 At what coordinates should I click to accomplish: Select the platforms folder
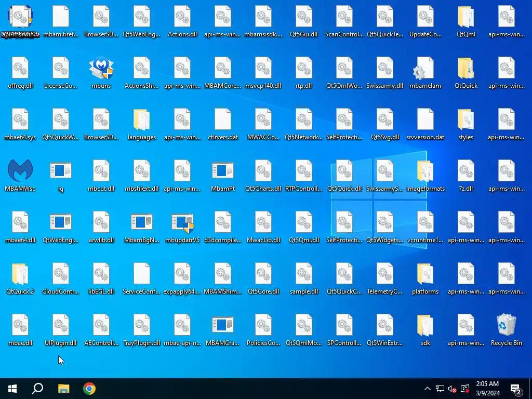[425, 273]
